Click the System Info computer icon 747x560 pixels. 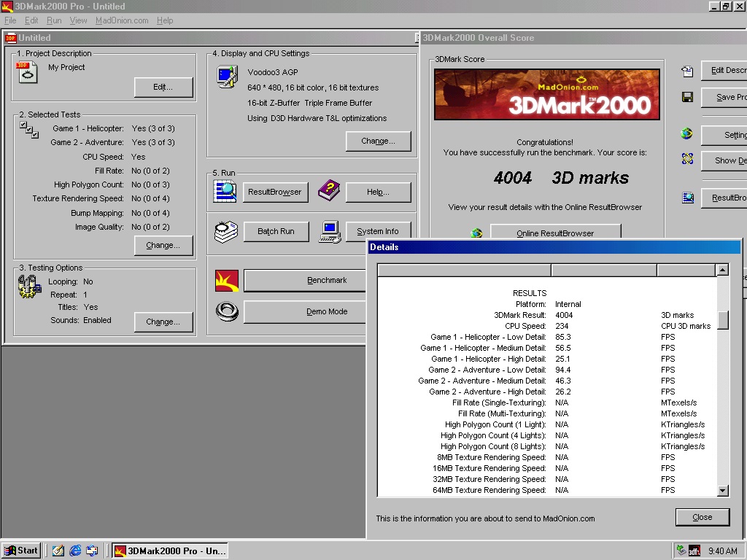click(330, 232)
